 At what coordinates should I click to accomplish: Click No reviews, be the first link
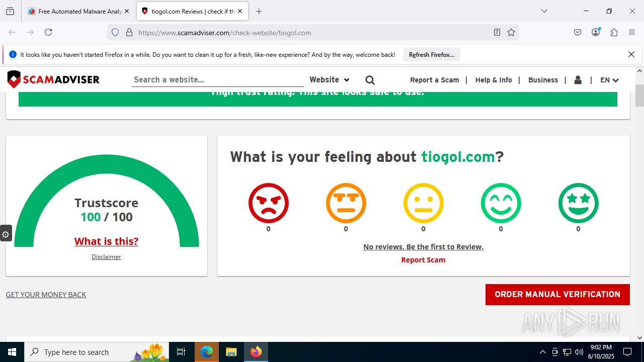point(423,247)
